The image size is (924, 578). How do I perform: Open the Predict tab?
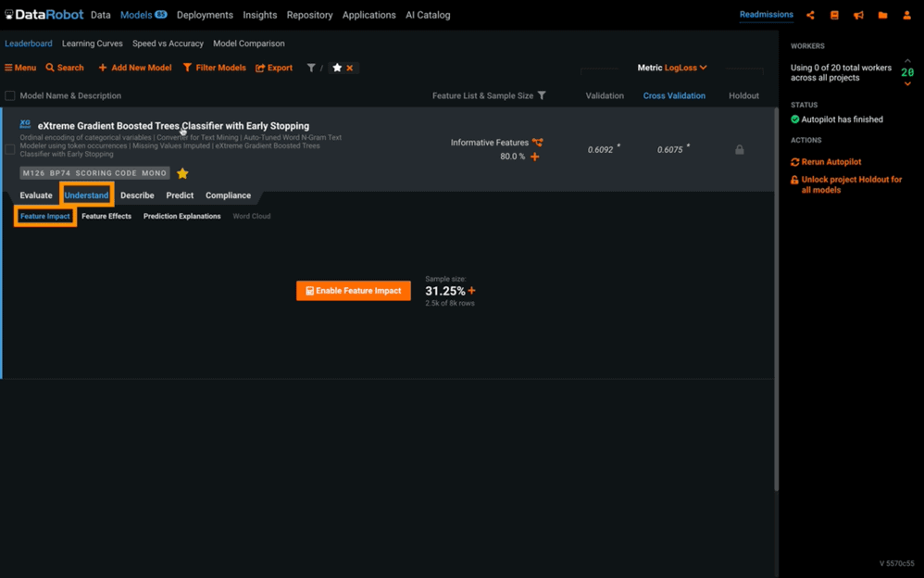click(x=180, y=195)
